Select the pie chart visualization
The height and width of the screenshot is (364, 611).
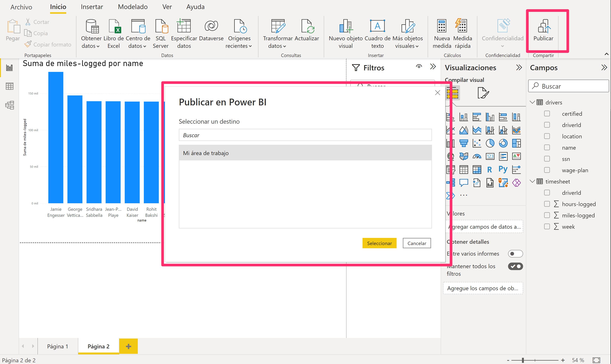coord(490,143)
